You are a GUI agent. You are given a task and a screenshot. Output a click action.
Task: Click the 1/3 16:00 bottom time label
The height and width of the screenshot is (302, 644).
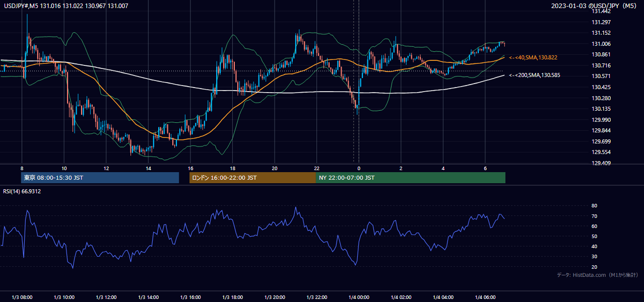(190, 297)
